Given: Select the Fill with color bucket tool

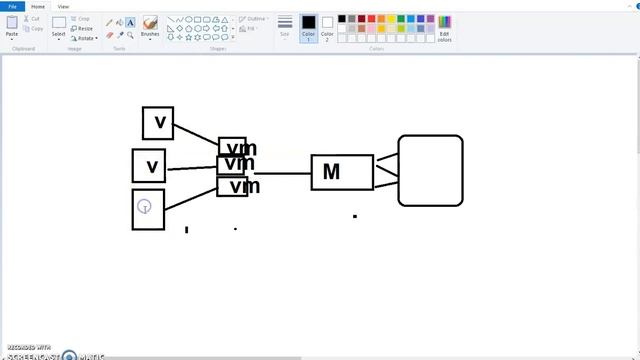Looking at the screenshot, I should pyautogui.click(x=120, y=22).
